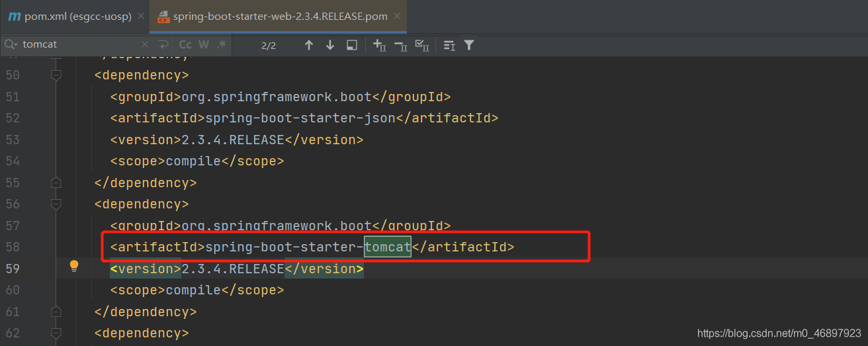The height and width of the screenshot is (346, 868).
Task: Open search results in Find window
Action: [352, 45]
